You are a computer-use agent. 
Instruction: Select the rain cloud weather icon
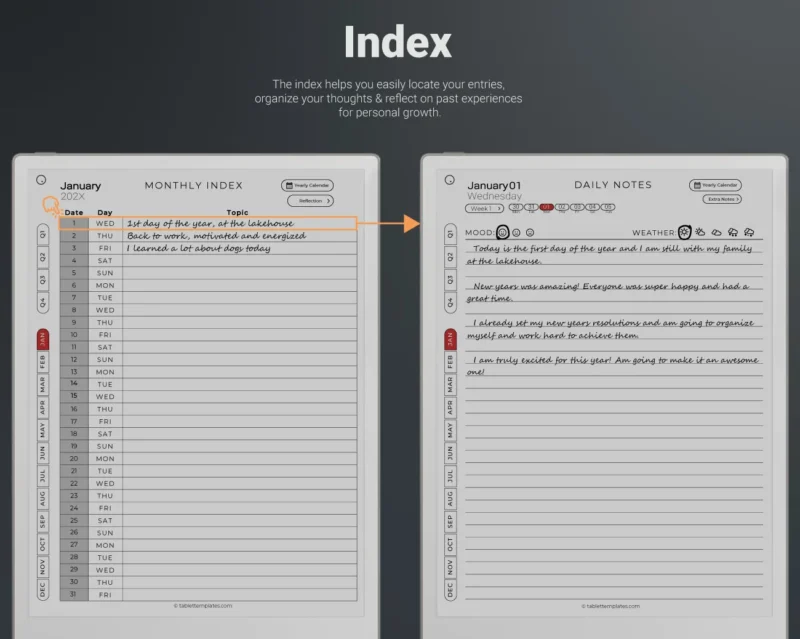[733, 232]
